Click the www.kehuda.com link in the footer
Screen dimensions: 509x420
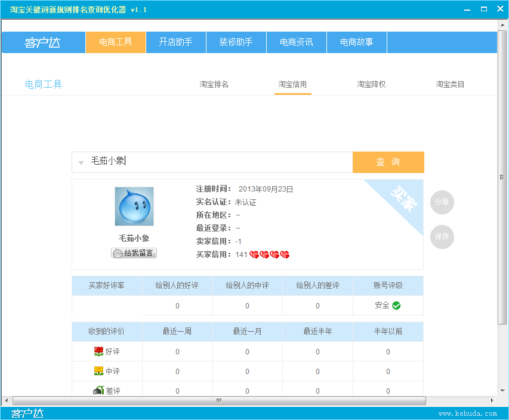pyautogui.click(x=468, y=413)
